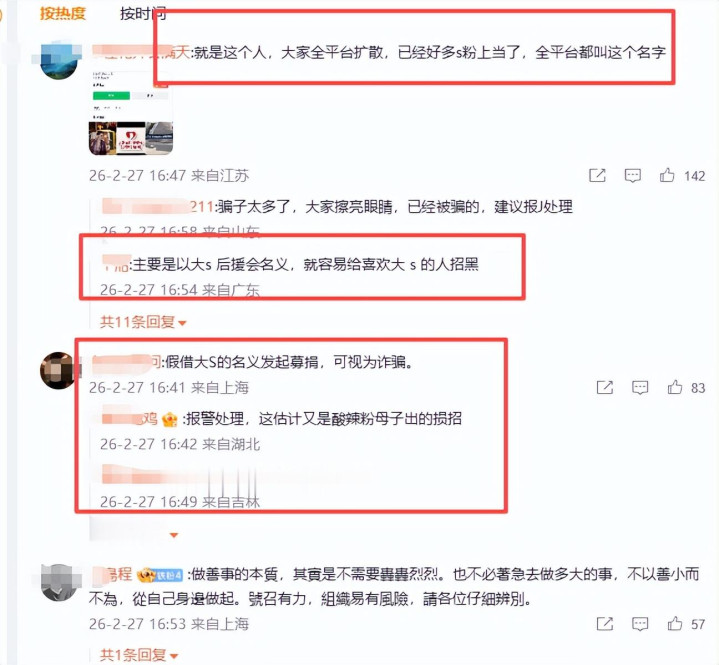Expand 共1条回复 replies
Viewport: 719px width, 665px height.
coord(139,655)
